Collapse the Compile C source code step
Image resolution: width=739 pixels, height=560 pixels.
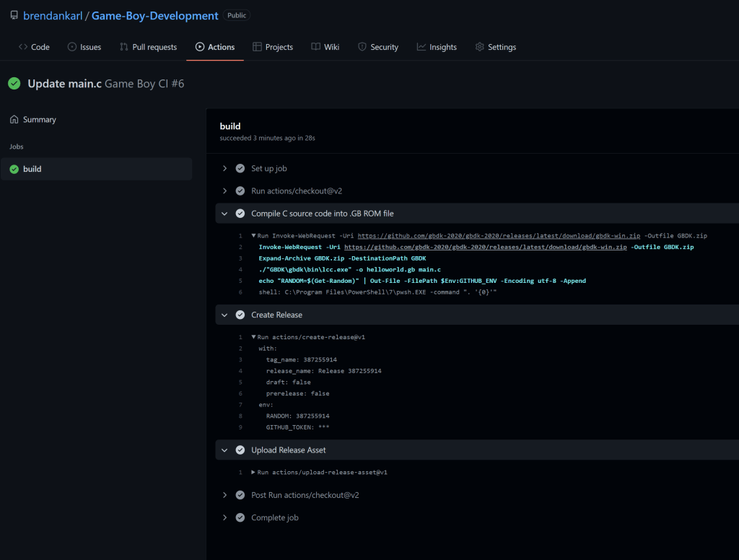(x=225, y=214)
